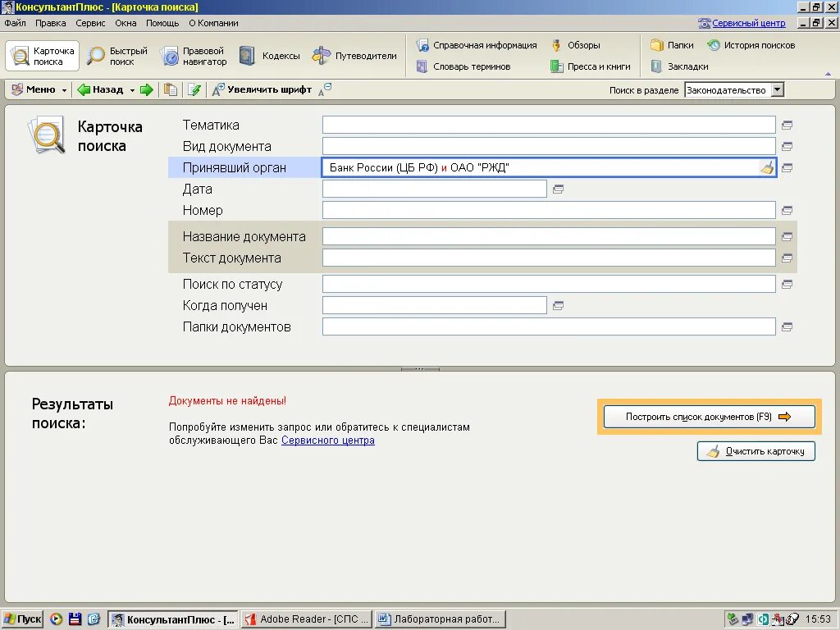Open the Карточка поиска toolbar button
840x630 pixels.
[43, 56]
